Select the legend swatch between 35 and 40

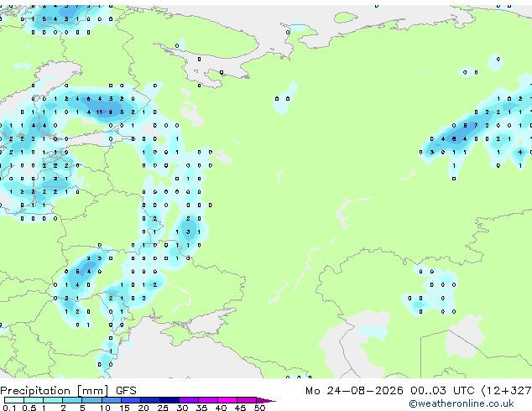tap(207, 400)
